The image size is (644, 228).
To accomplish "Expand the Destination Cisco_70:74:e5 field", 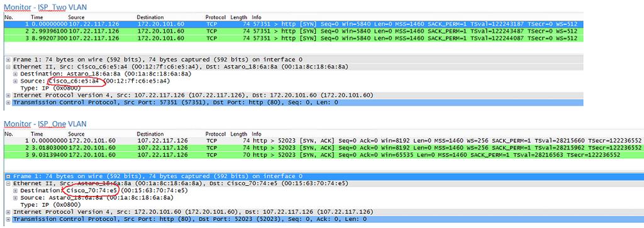I will [15, 191].
